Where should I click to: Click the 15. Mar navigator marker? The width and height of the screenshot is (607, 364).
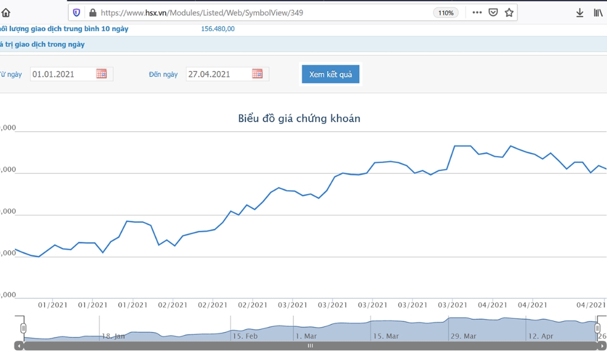pos(386,336)
